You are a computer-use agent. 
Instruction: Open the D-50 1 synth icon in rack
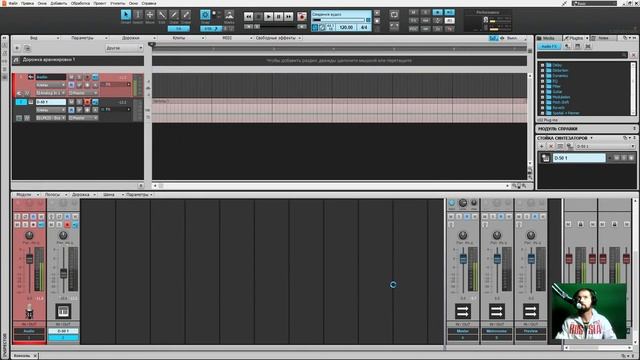click(x=545, y=158)
